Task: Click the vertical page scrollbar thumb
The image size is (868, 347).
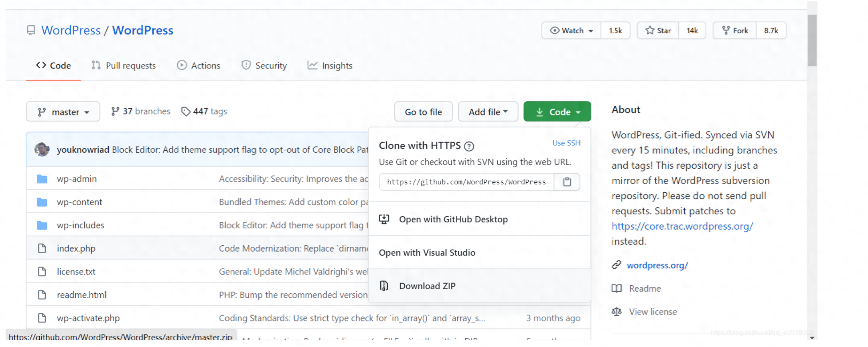Action: (812, 40)
